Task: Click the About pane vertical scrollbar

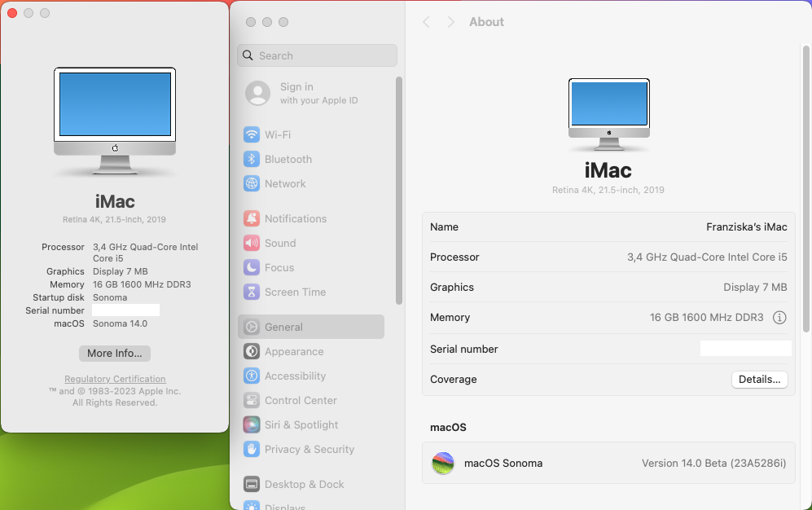Action: 805,188
